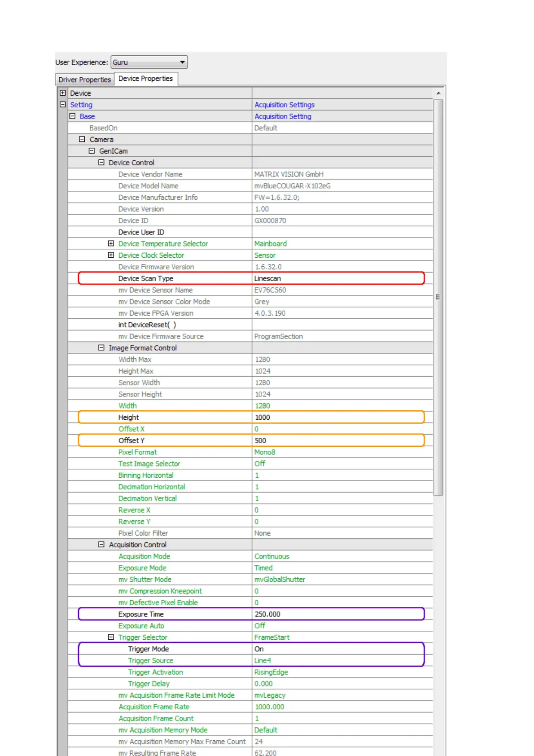Select the Pixel Color Filter row

click(250, 533)
